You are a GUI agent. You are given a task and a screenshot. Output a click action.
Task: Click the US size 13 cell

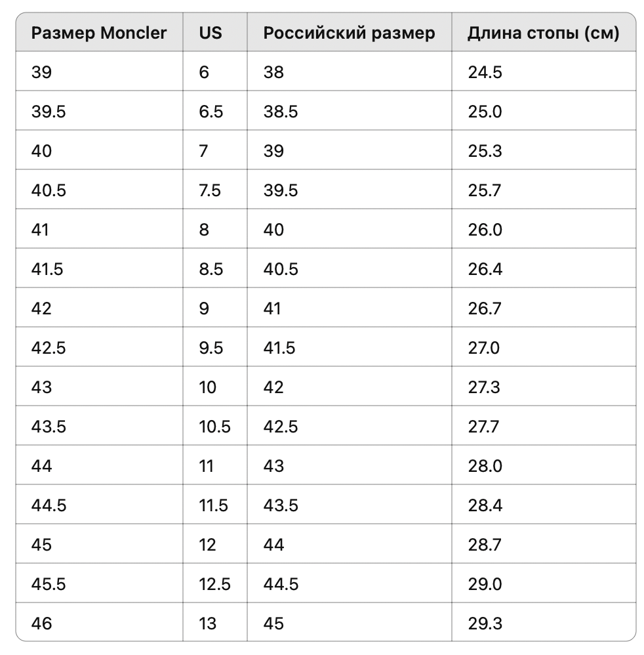point(215,622)
